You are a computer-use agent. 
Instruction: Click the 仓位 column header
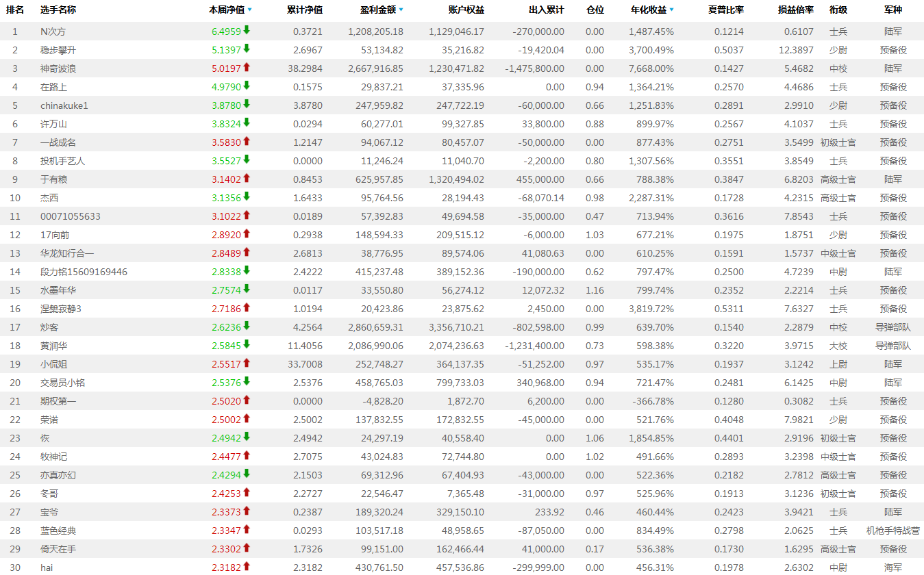click(x=595, y=10)
